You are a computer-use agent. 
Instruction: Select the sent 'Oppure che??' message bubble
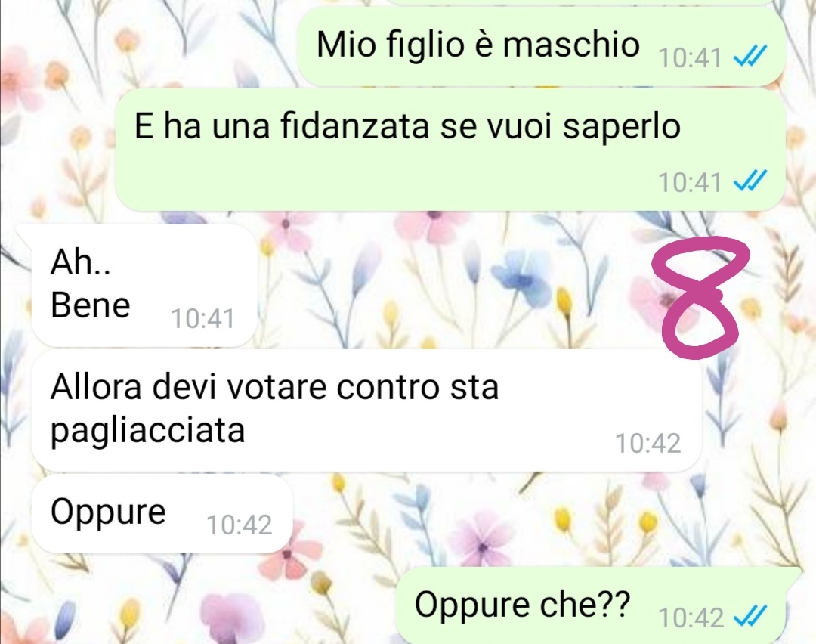point(591,605)
